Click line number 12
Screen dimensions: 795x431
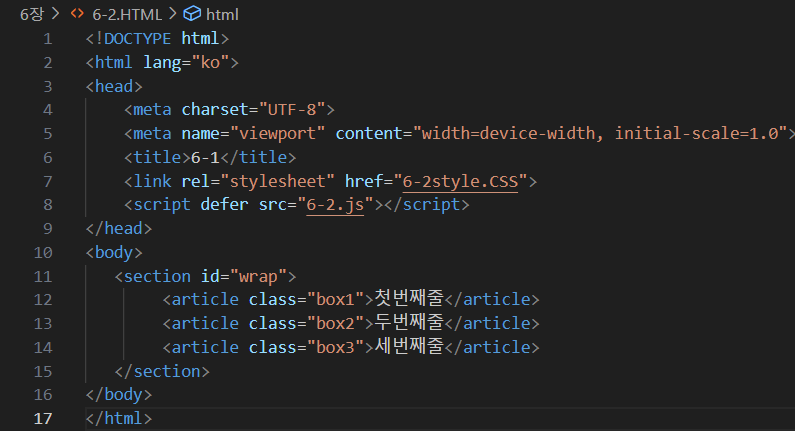pos(43,299)
